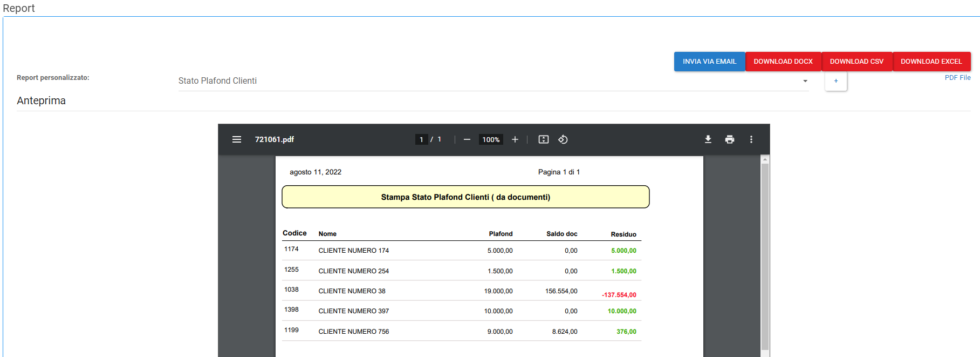
Task: Click the Stampa Stato Plafond Clienti title
Action: point(465,197)
